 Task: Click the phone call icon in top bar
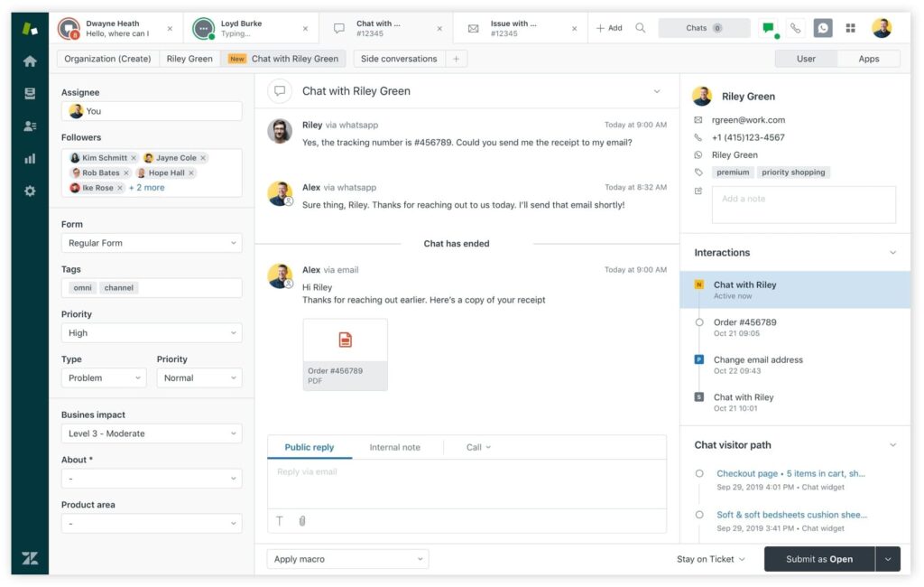click(x=795, y=28)
